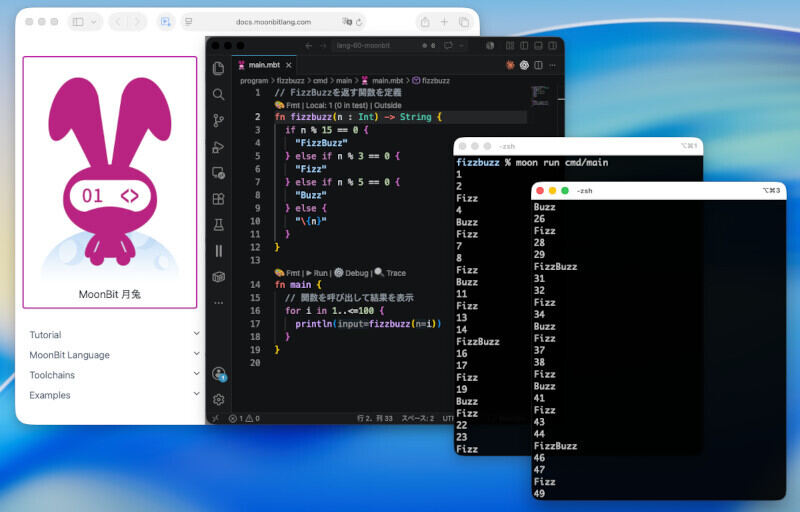Open the Toolchains docs link
This screenshot has width=800, height=512.
52,375
